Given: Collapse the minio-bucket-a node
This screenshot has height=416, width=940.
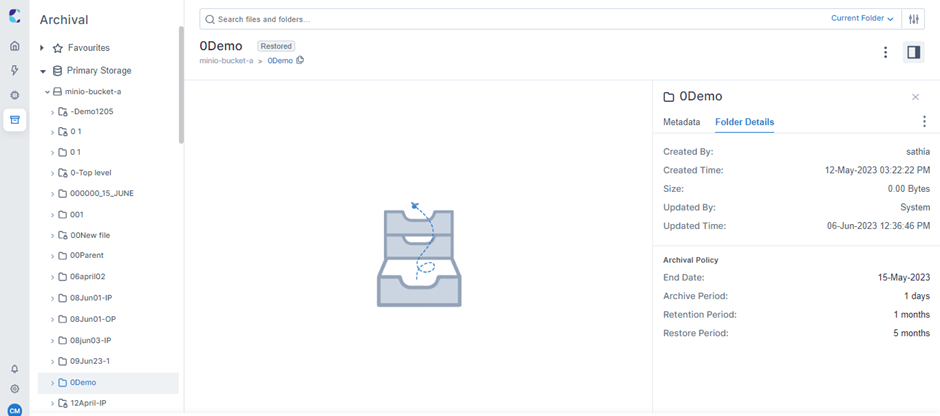Looking at the screenshot, I should tap(48, 92).
